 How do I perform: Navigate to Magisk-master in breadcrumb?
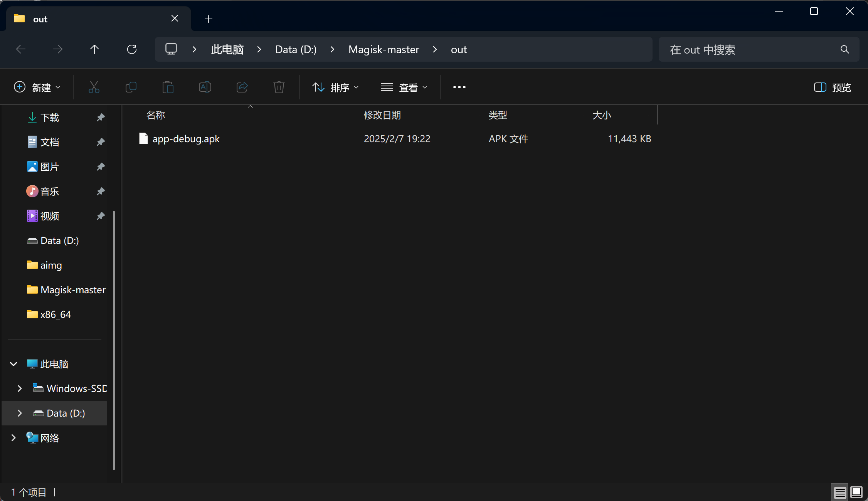click(x=384, y=50)
